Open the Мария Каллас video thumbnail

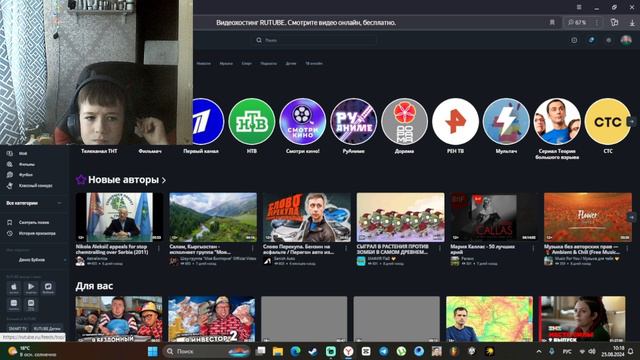(494, 217)
